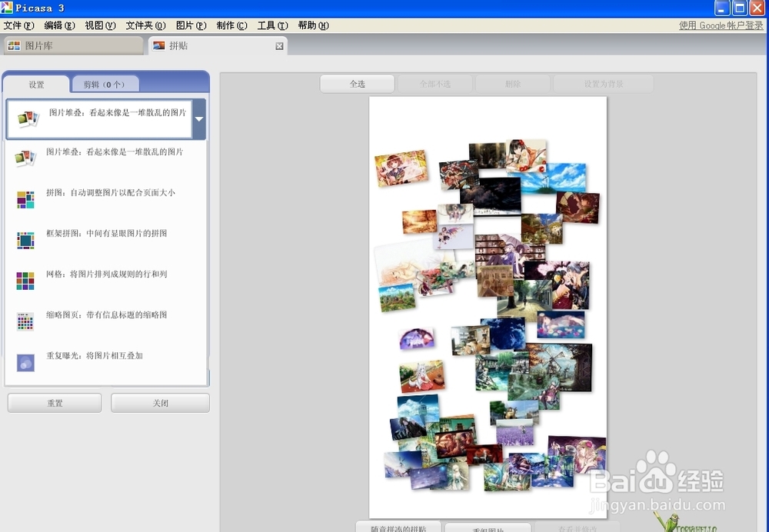Choose 框架拼图：中间有显眼图片的拼图 option
The image size is (769, 532).
click(x=106, y=234)
